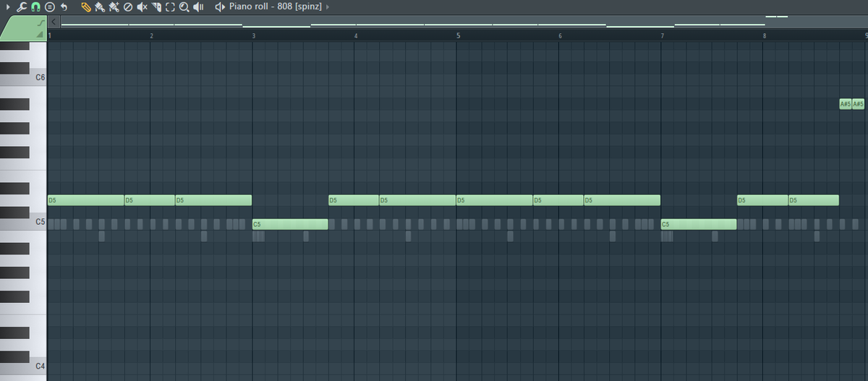The width and height of the screenshot is (868, 381).
Task: Select the Paint drum sequencer tool
Action: [114, 7]
